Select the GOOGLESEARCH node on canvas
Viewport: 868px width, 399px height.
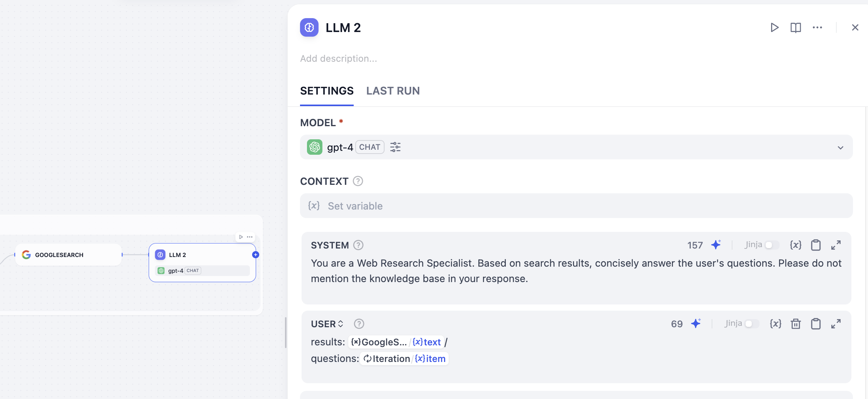click(x=68, y=255)
